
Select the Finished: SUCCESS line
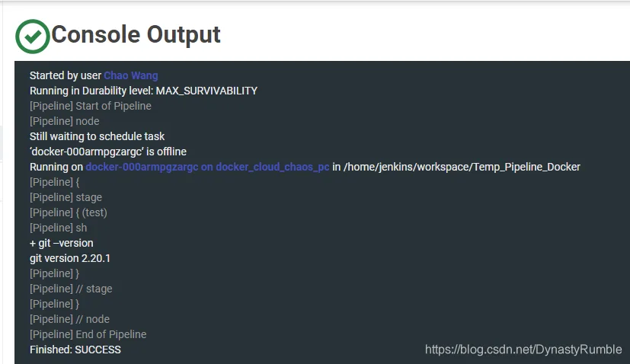pyautogui.click(x=75, y=350)
